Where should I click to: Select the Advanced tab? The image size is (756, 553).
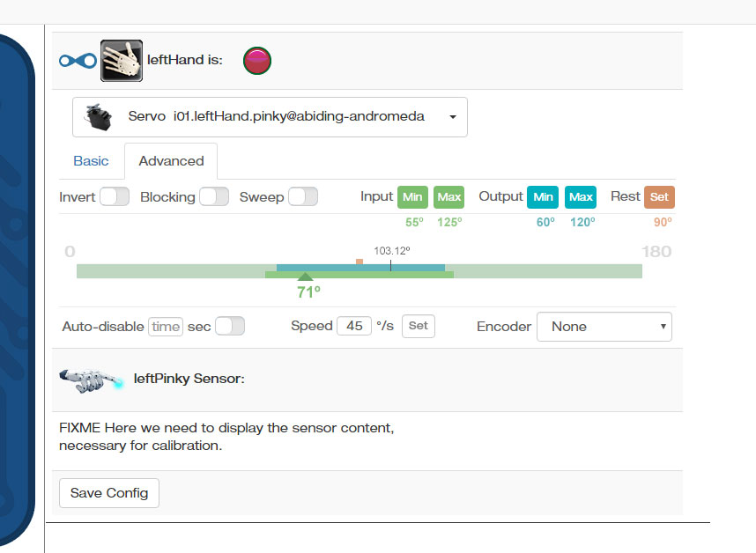pyautogui.click(x=171, y=161)
